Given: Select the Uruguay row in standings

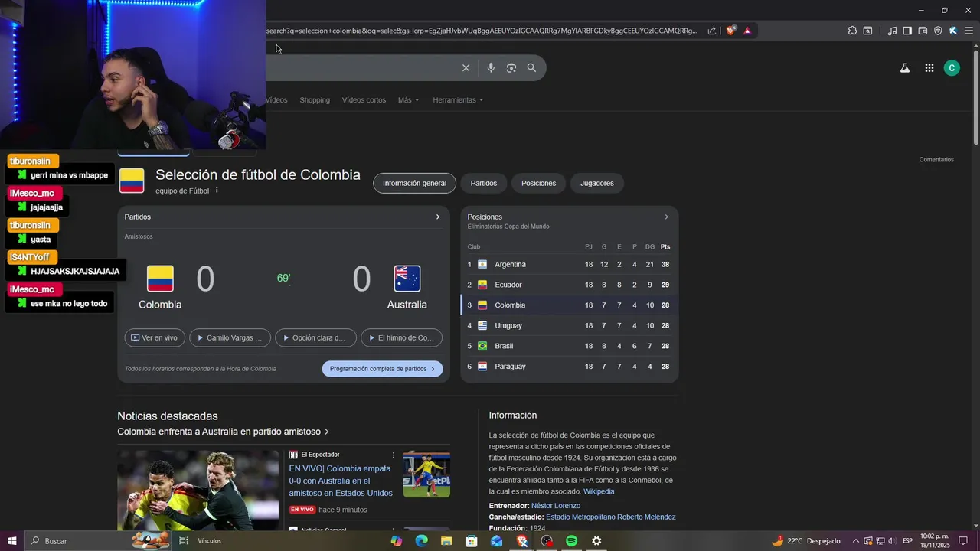Looking at the screenshot, I should [569, 325].
